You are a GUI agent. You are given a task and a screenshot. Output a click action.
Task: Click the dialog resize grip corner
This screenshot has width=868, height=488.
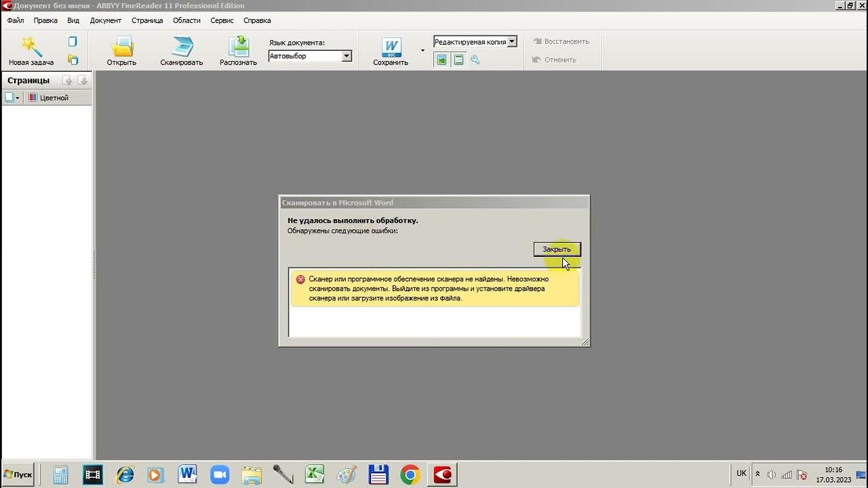(585, 342)
